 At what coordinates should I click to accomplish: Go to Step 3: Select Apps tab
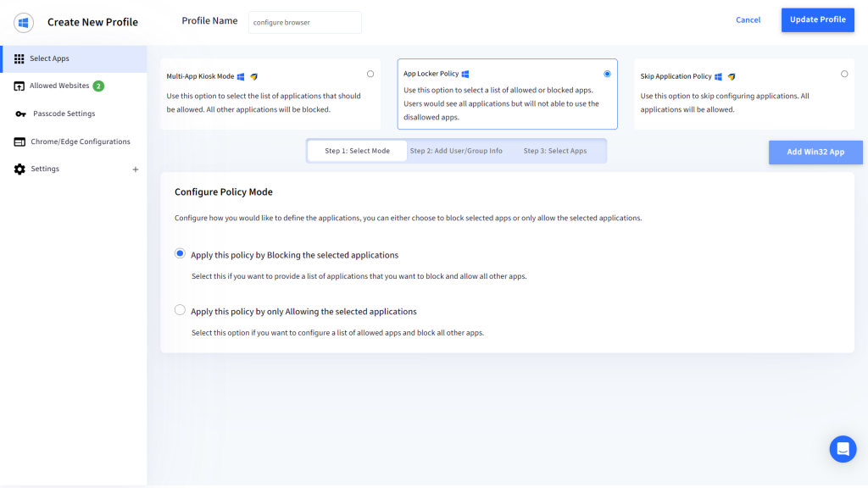click(554, 151)
